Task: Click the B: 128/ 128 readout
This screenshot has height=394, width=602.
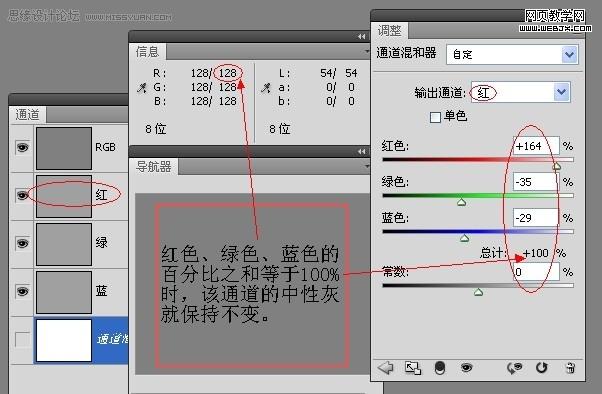Action: coord(195,101)
